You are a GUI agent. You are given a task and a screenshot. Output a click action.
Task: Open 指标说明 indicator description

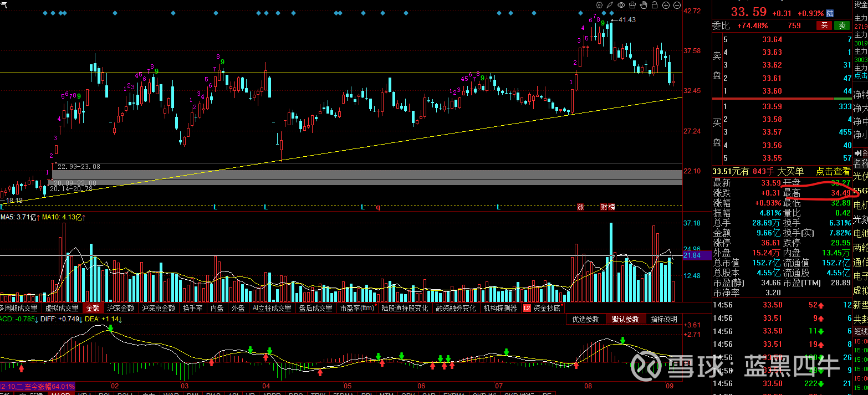coord(663,319)
